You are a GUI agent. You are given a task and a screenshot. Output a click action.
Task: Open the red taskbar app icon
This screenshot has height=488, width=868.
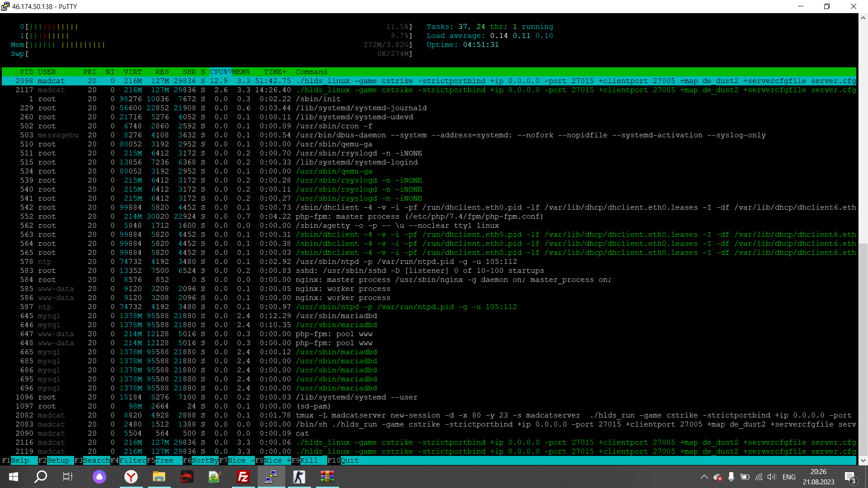point(187,477)
